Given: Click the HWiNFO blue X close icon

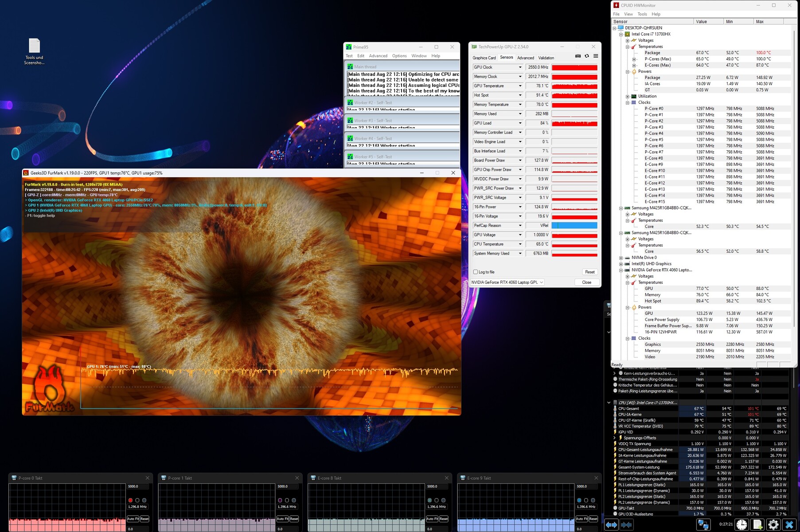Looking at the screenshot, I should (789, 525).
